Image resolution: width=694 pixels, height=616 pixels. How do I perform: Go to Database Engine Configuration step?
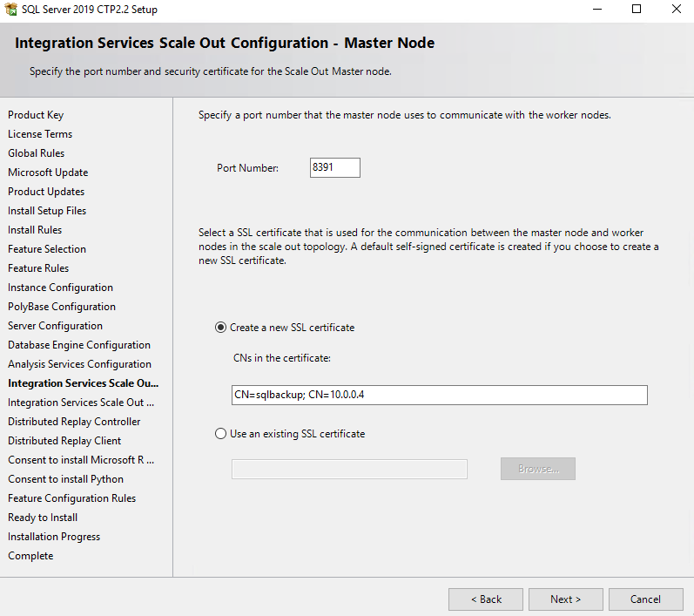(x=79, y=345)
